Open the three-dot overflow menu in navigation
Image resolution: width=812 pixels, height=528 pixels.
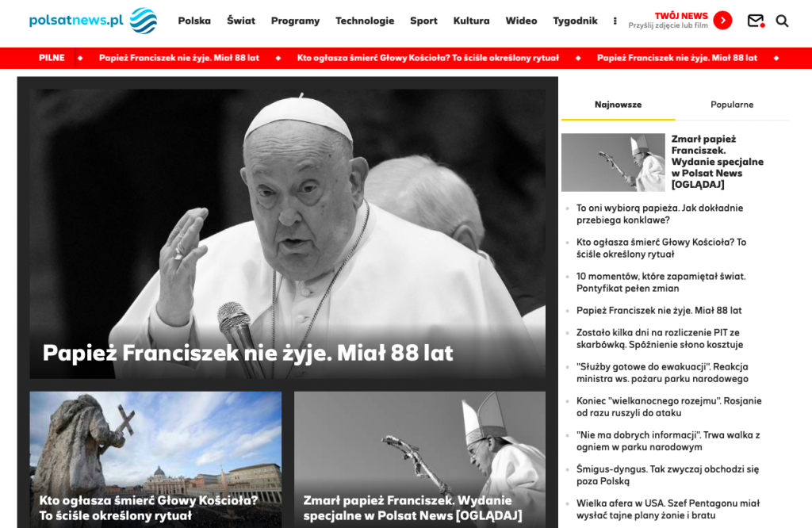615,21
